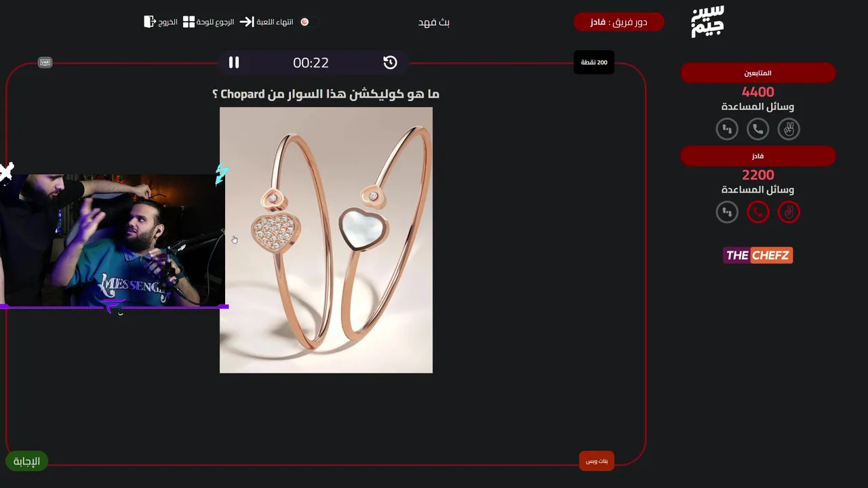Select the المتابعين team name bar
Image resolution: width=868 pixels, height=488 pixels.
(x=758, y=73)
